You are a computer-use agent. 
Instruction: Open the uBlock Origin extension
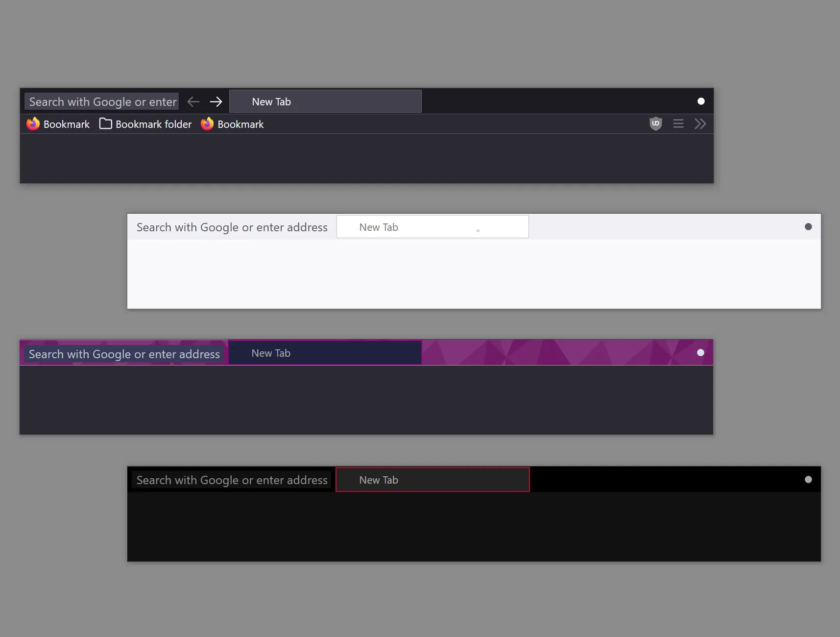click(x=656, y=123)
